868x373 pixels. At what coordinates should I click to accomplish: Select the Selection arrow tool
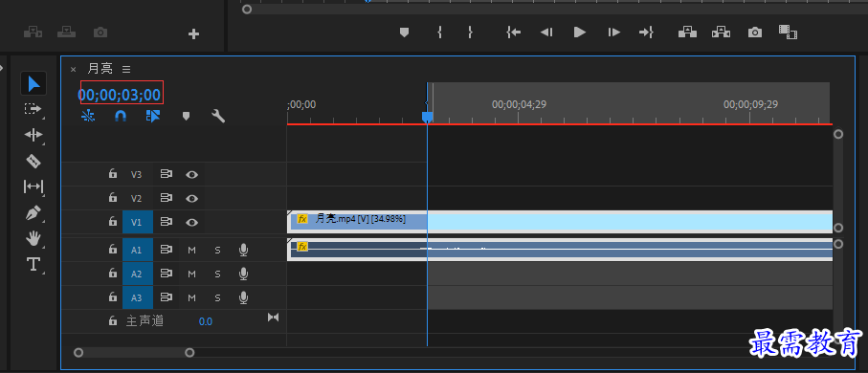coord(33,83)
